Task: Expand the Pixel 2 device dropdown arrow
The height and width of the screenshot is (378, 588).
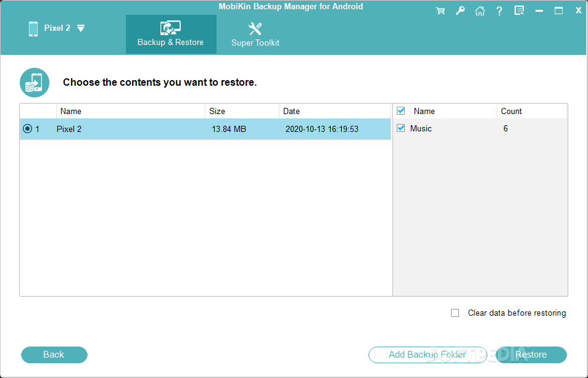Action: point(81,28)
